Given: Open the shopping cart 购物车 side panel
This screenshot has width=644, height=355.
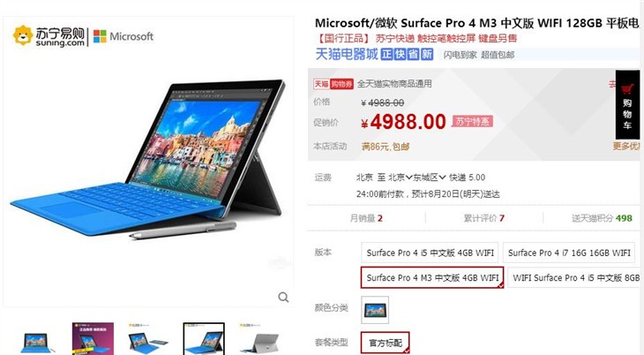Looking at the screenshot, I should tap(627, 104).
